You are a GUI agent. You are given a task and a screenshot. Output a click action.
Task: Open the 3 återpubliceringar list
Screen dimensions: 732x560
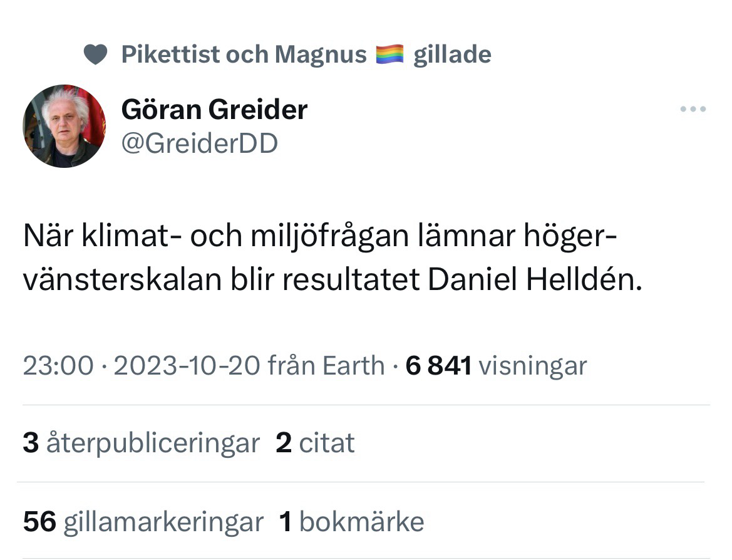pyautogui.click(x=141, y=443)
